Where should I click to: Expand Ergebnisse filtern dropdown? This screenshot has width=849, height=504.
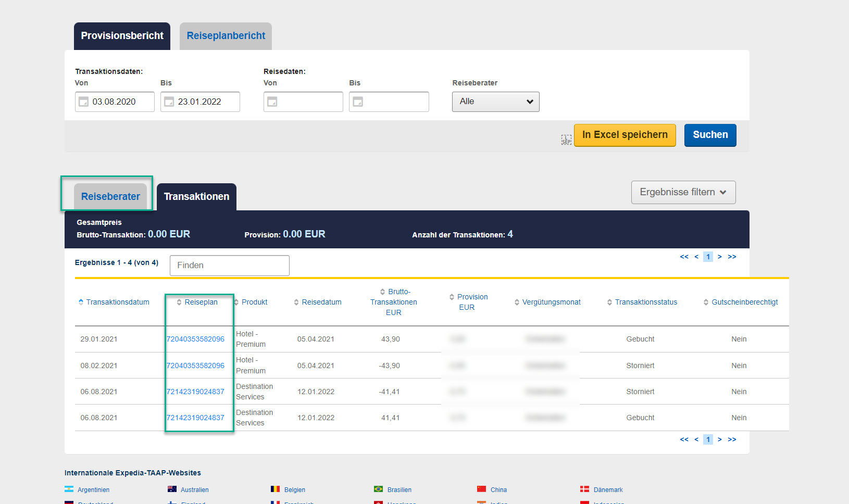683,192
